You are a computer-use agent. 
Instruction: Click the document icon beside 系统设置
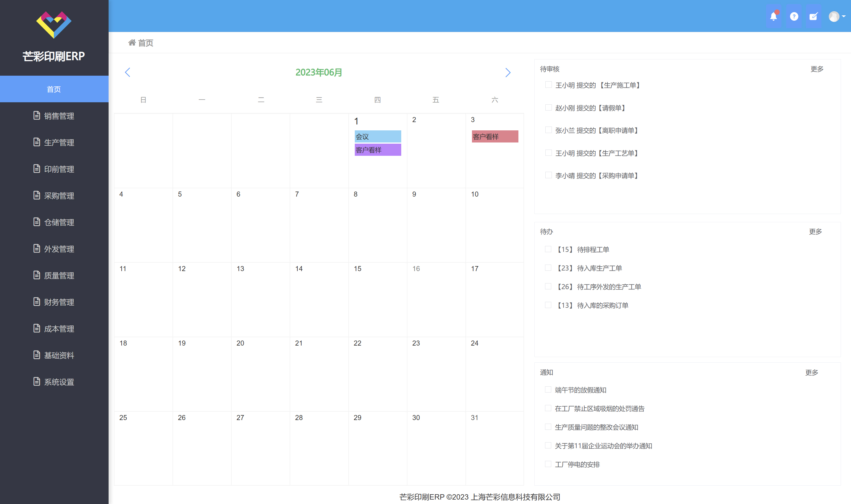37,382
